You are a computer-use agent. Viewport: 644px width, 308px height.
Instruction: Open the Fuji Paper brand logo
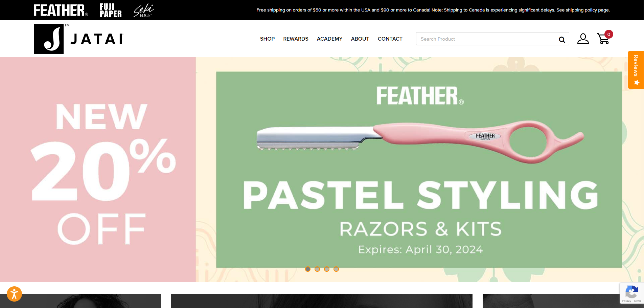[x=111, y=10]
